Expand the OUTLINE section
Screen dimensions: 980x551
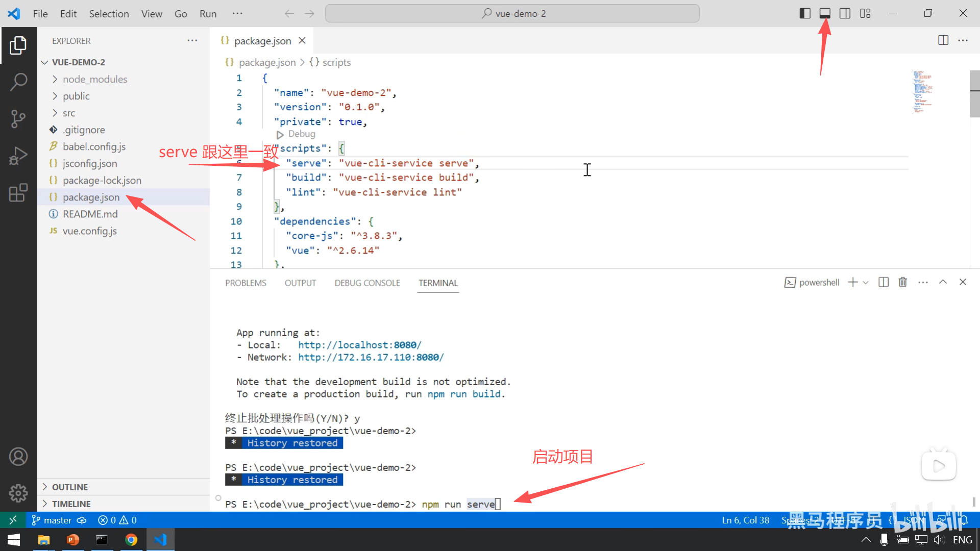coord(70,487)
